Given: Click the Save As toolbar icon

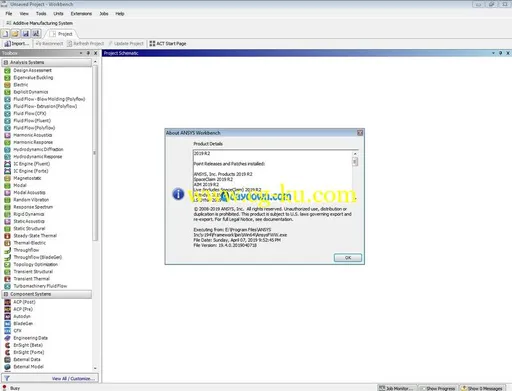Looking at the screenshot, I should (x=36, y=34).
